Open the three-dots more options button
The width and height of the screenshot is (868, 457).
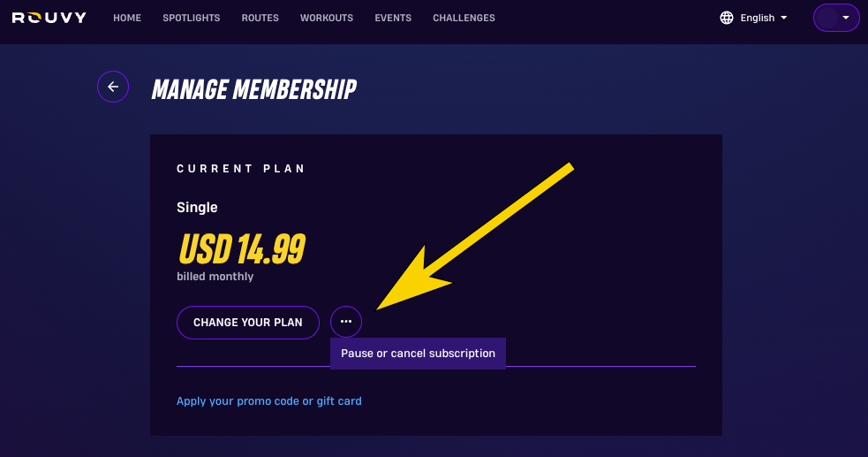(x=346, y=322)
